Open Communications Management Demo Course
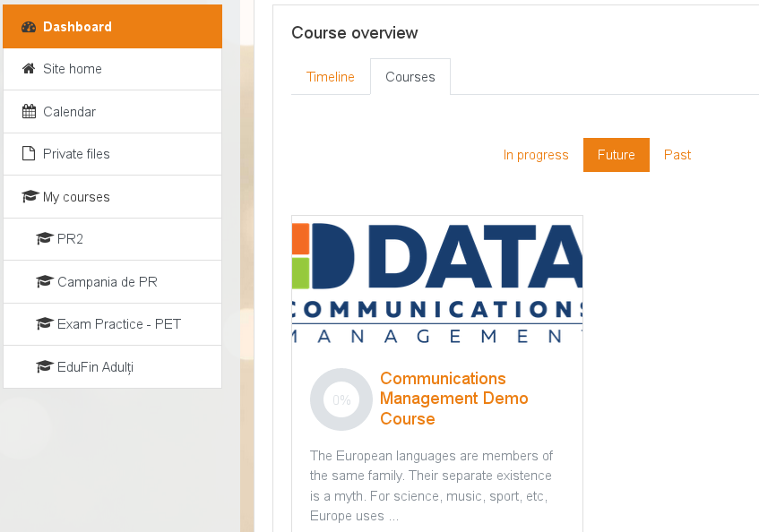759x532 pixels. click(x=453, y=398)
